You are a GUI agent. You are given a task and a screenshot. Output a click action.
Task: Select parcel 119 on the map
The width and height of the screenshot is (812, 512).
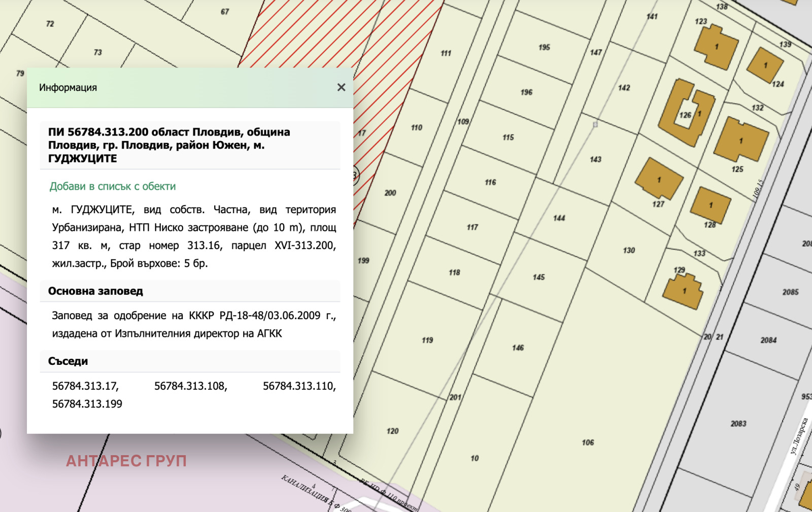[427, 340]
